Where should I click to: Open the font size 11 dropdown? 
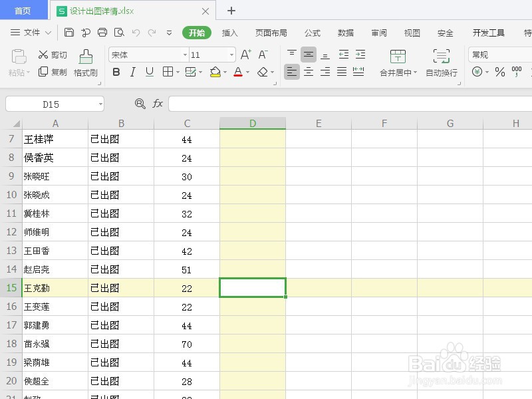(x=231, y=55)
